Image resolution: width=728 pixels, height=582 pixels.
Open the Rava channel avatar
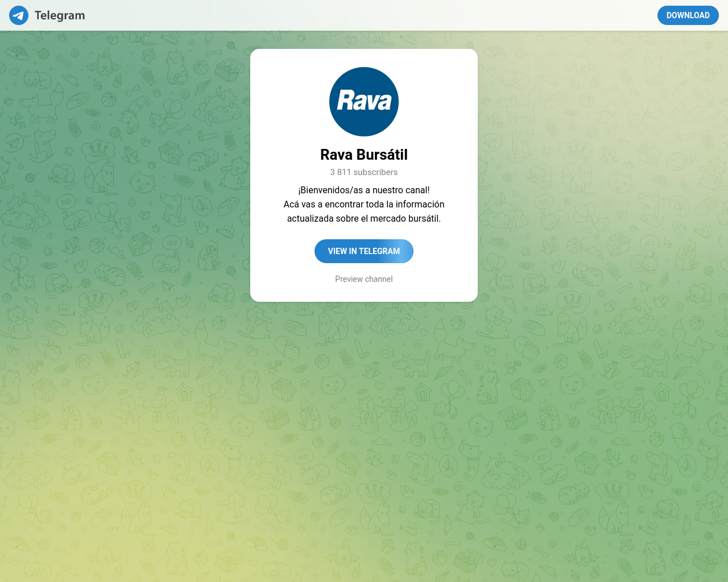click(x=364, y=102)
